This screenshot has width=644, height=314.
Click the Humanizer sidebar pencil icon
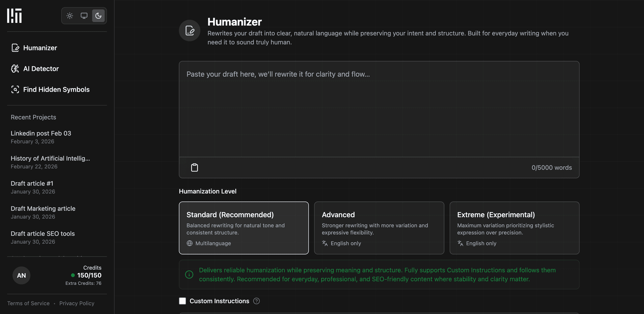[x=15, y=48]
